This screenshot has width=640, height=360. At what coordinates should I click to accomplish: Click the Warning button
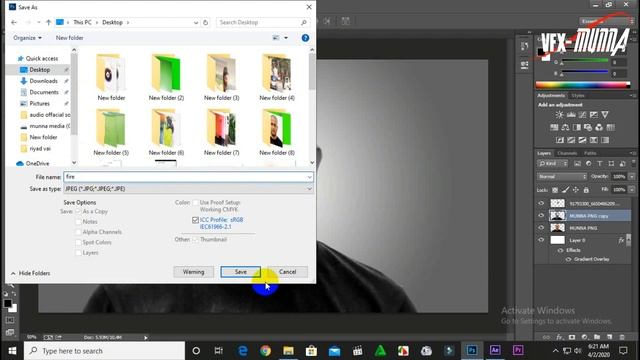(193, 272)
